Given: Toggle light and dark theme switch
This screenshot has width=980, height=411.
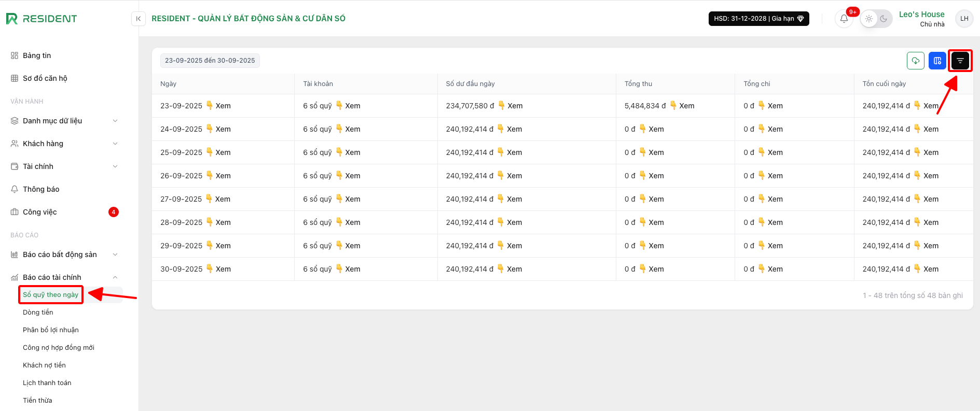Looking at the screenshot, I should (876, 19).
